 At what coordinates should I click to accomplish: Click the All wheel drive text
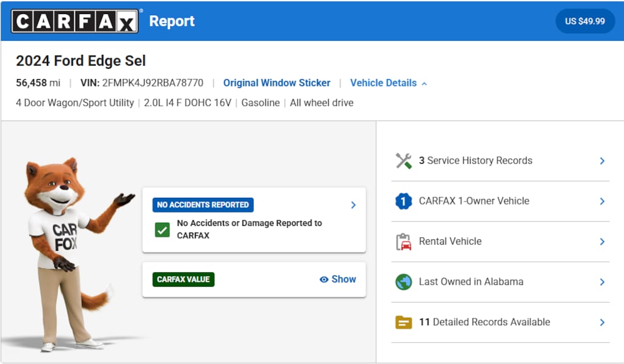[x=322, y=103]
